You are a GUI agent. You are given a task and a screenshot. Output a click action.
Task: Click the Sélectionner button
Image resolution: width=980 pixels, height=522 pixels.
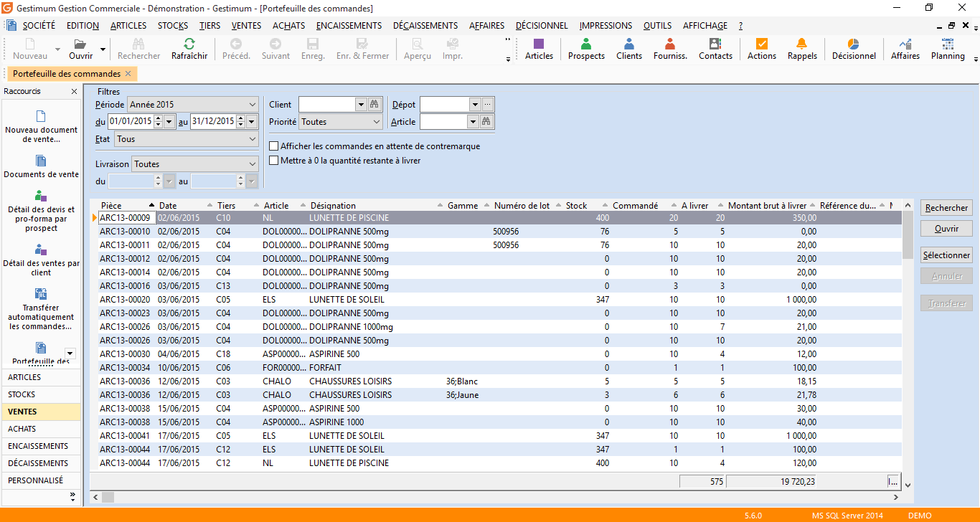[946, 255]
